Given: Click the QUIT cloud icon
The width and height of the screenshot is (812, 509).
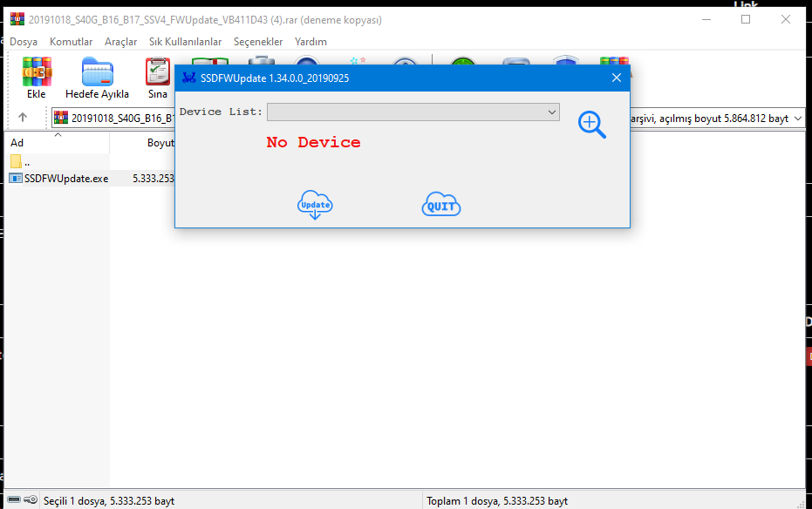Looking at the screenshot, I should pyautogui.click(x=441, y=205).
